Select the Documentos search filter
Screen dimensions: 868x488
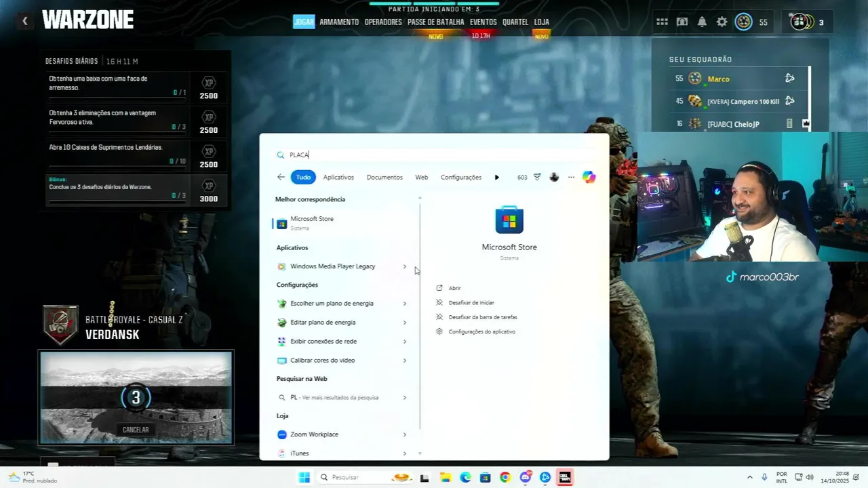pos(384,177)
